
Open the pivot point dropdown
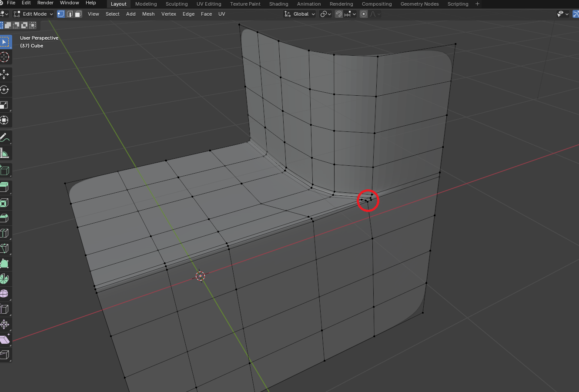point(325,14)
